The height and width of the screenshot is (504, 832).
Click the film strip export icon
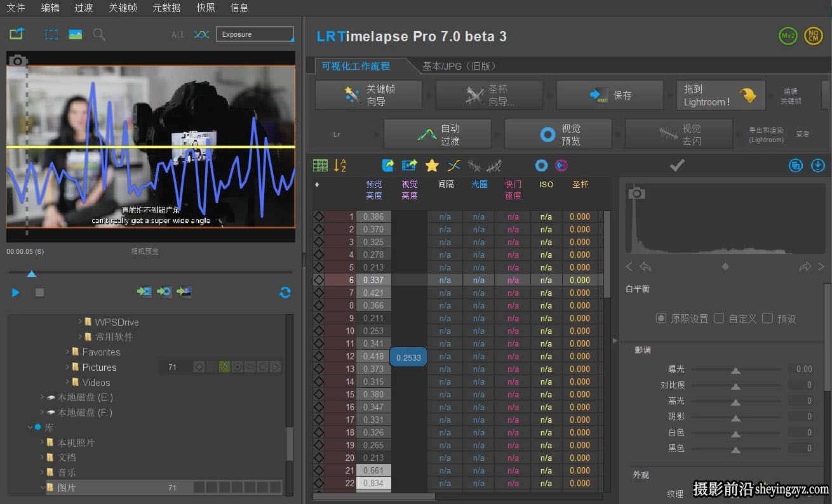tap(410, 166)
